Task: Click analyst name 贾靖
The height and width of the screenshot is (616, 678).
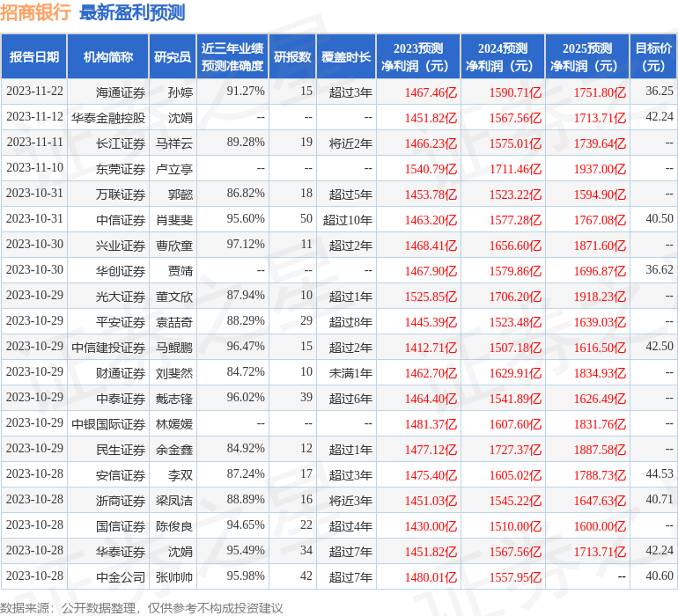Action: tap(181, 271)
